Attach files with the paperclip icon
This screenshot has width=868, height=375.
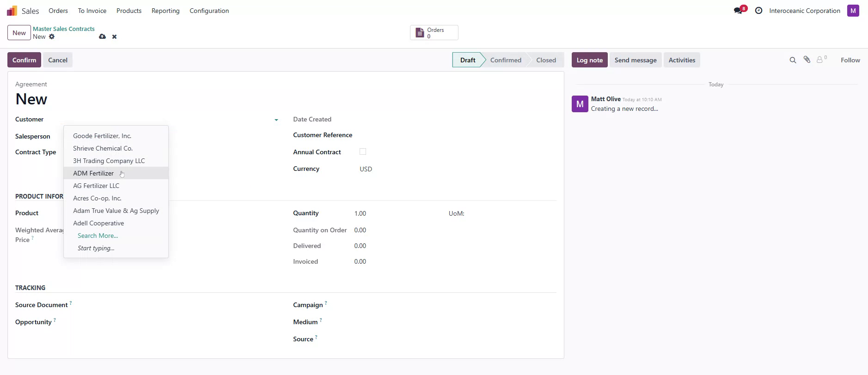coord(807,60)
